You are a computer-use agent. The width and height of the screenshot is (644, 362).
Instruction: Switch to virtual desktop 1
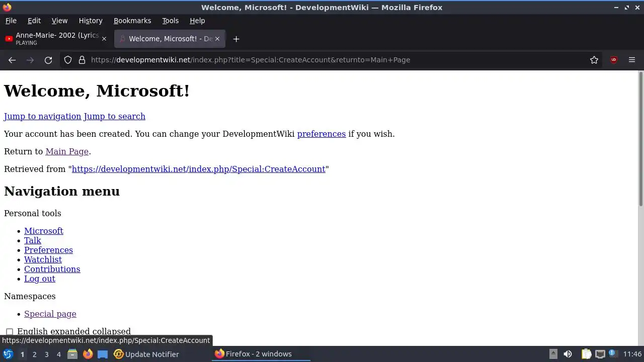click(x=22, y=354)
